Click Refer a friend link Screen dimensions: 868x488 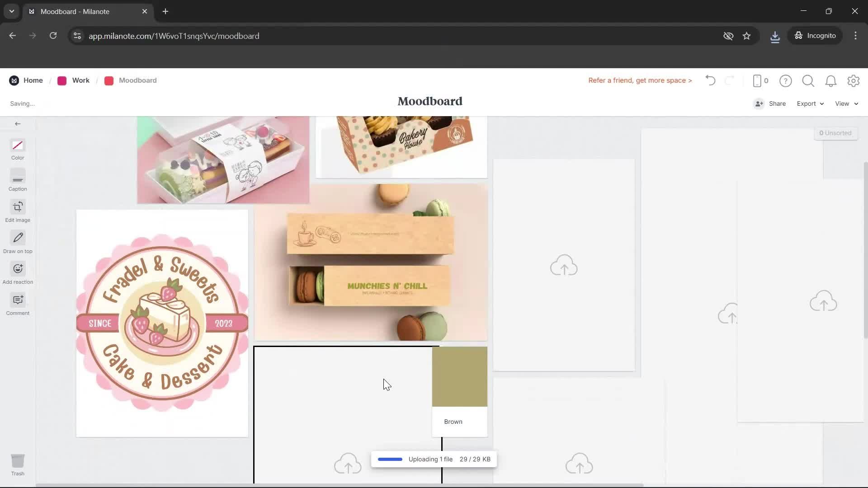tap(640, 80)
